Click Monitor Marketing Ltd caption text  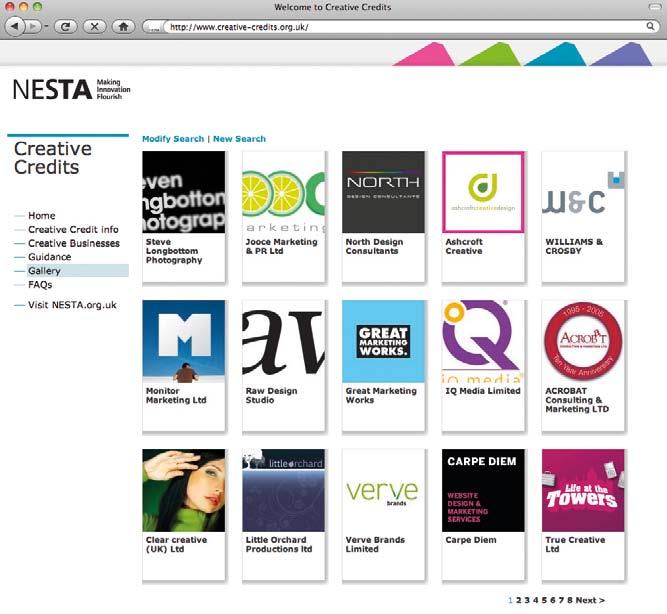176,395
